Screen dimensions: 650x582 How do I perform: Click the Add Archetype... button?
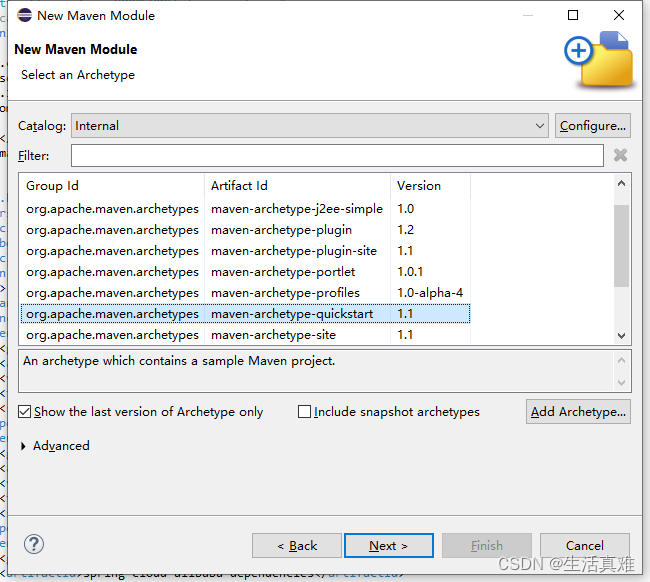pyautogui.click(x=578, y=412)
